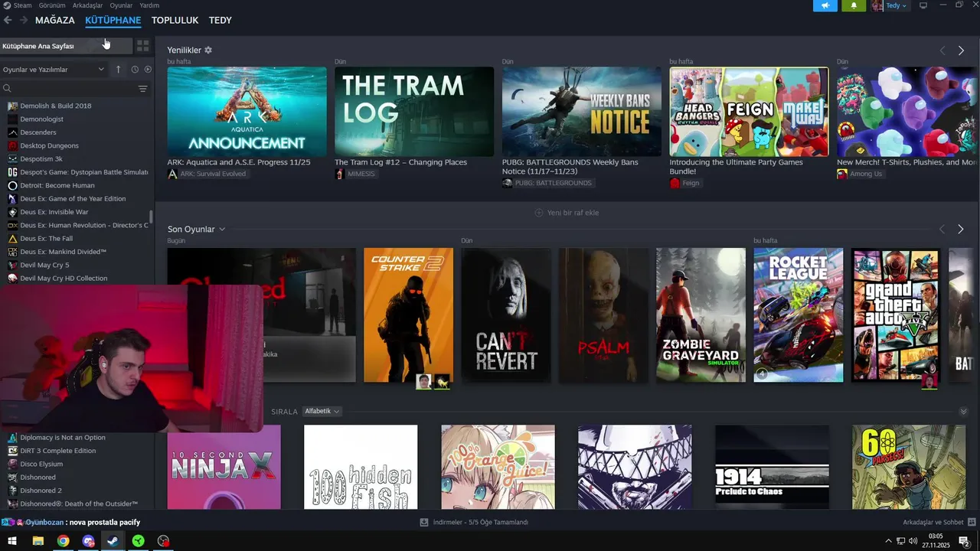Screen dimensions: 980x551
Task: Switch library to collections grid view
Action: point(142,46)
